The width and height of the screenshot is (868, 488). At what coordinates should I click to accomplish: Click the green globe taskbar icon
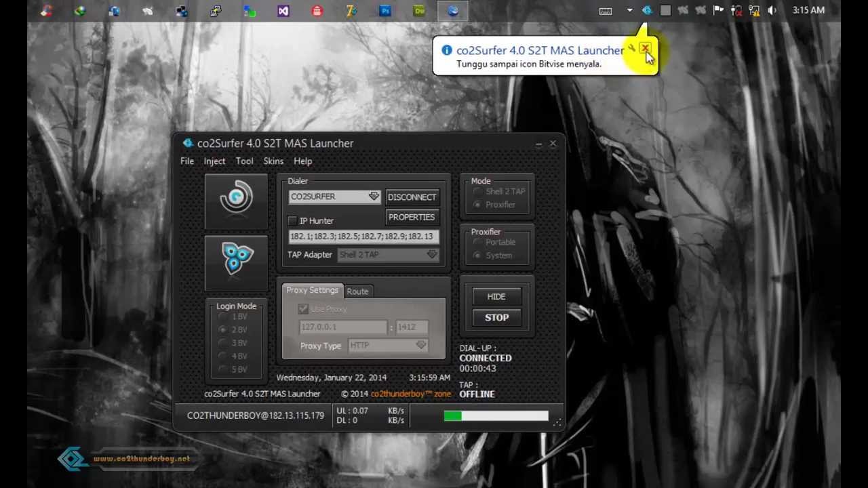(80, 11)
